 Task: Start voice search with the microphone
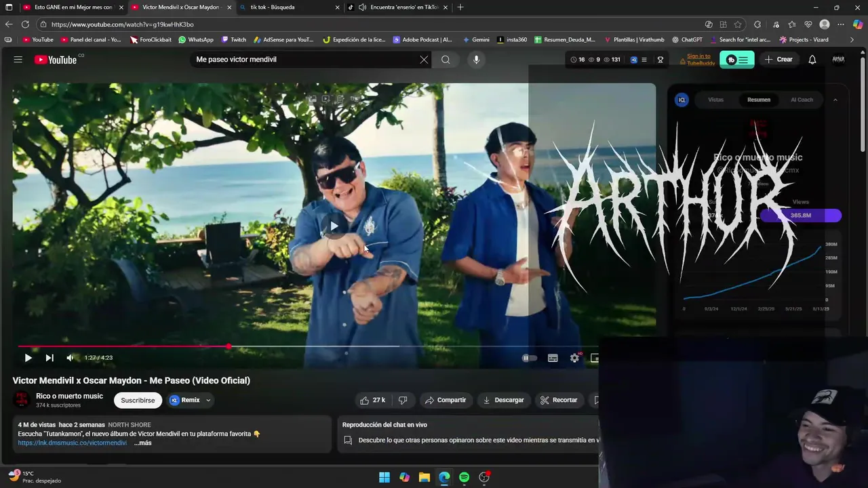tap(476, 60)
